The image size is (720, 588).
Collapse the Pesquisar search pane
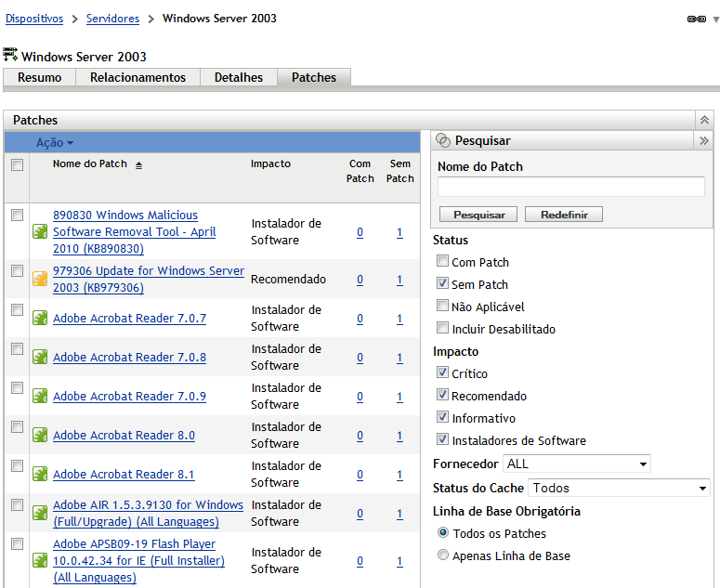704,140
